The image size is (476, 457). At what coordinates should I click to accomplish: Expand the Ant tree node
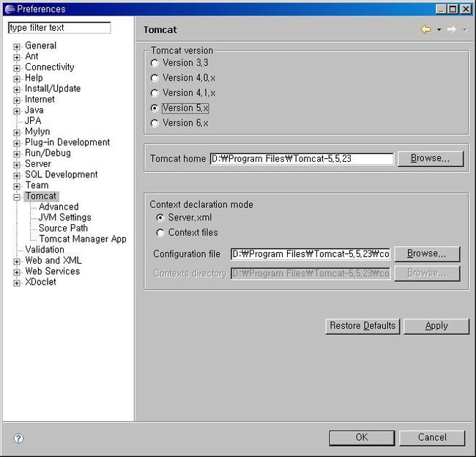[17, 57]
